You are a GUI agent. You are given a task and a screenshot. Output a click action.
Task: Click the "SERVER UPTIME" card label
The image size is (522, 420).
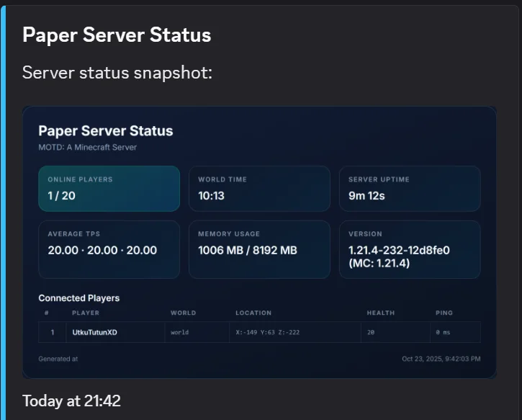[x=379, y=179]
